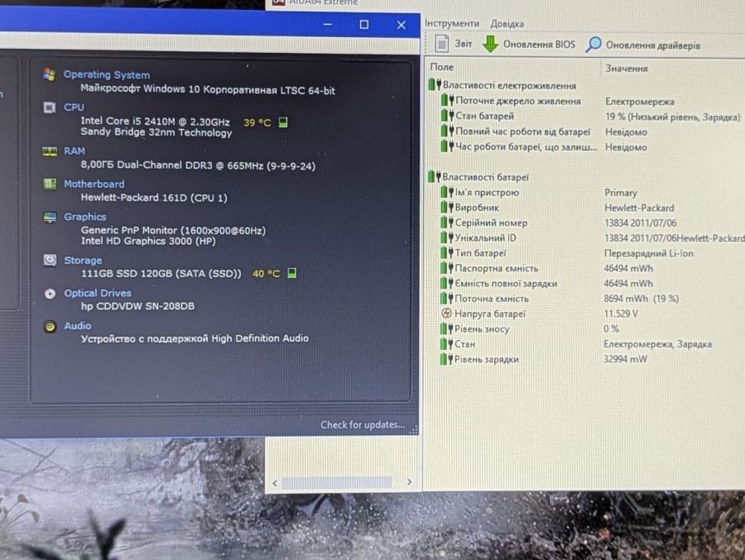745x560 pixels.
Task: Click left arrow of the horizontal scrollbar
Action: pyautogui.click(x=275, y=482)
